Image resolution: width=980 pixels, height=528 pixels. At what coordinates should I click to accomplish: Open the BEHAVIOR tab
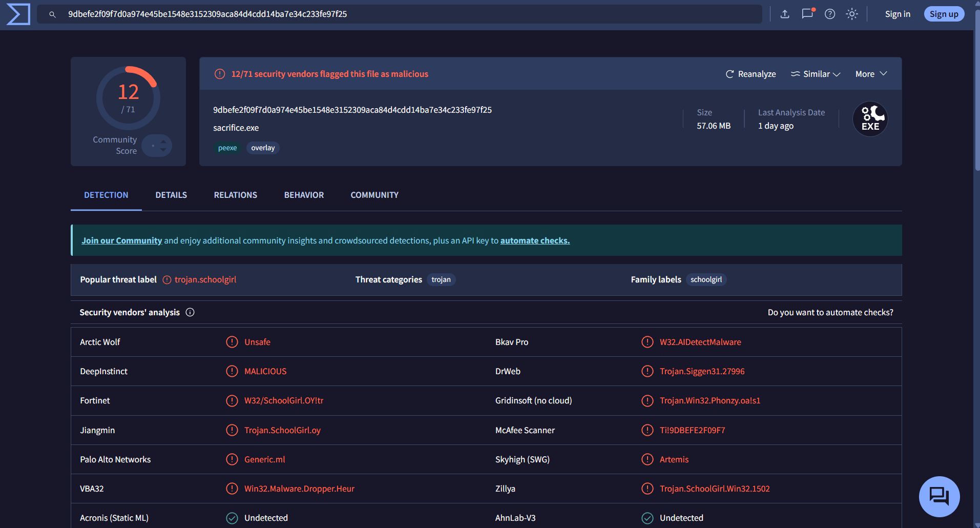coord(304,195)
